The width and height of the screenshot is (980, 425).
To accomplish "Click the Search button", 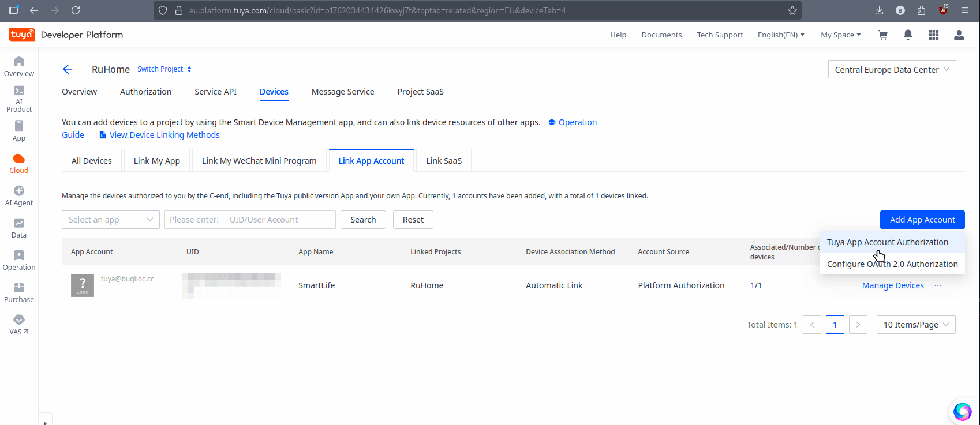I will point(363,220).
